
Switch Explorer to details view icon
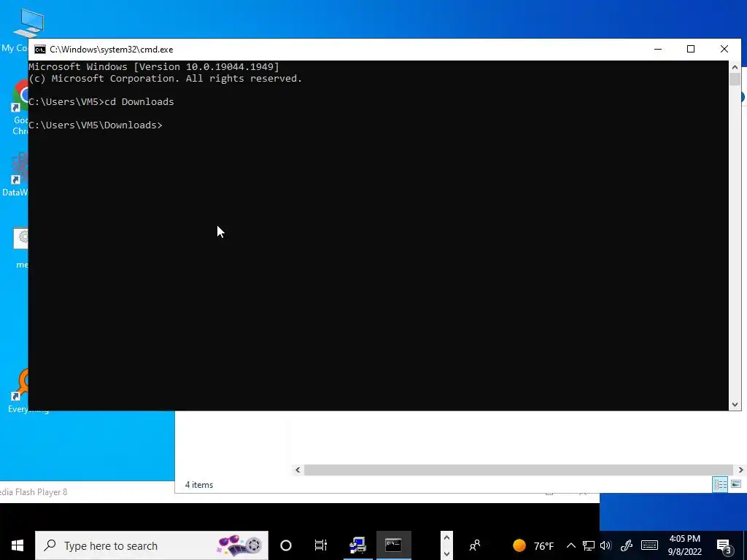click(720, 485)
